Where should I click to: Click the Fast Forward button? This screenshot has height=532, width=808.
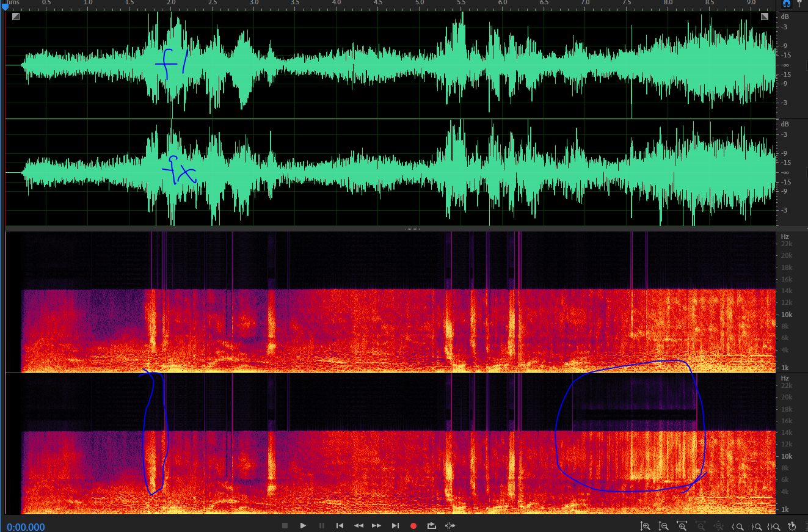377,526
